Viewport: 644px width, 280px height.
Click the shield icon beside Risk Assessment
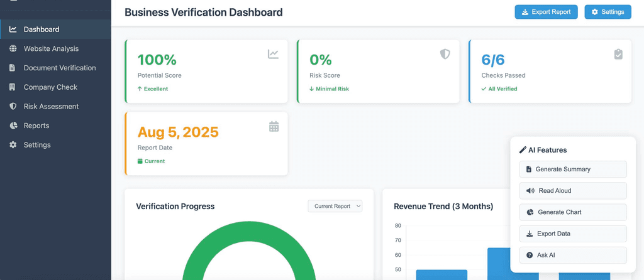coord(13,107)
